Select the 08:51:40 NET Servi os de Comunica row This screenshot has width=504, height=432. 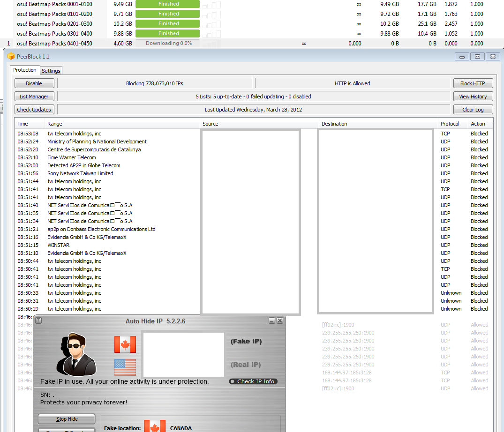(254, 205)
